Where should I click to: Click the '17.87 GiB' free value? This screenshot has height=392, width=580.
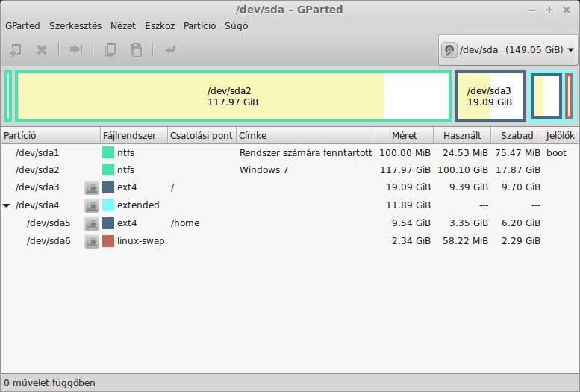tap(518, 170)
